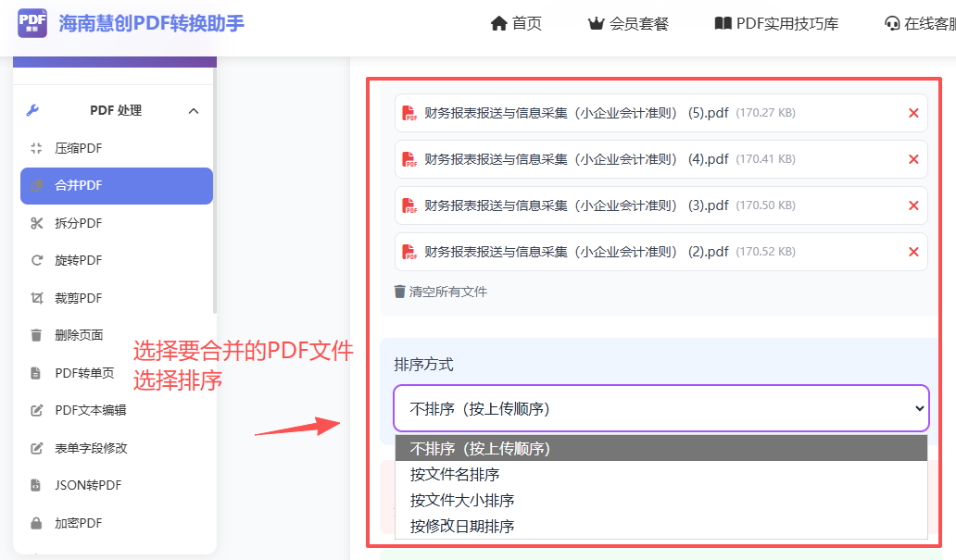Click 清空所有文件 to clear files

coord(441,292)
